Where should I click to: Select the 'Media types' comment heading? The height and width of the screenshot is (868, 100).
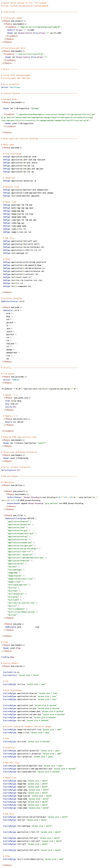[8, 145]
